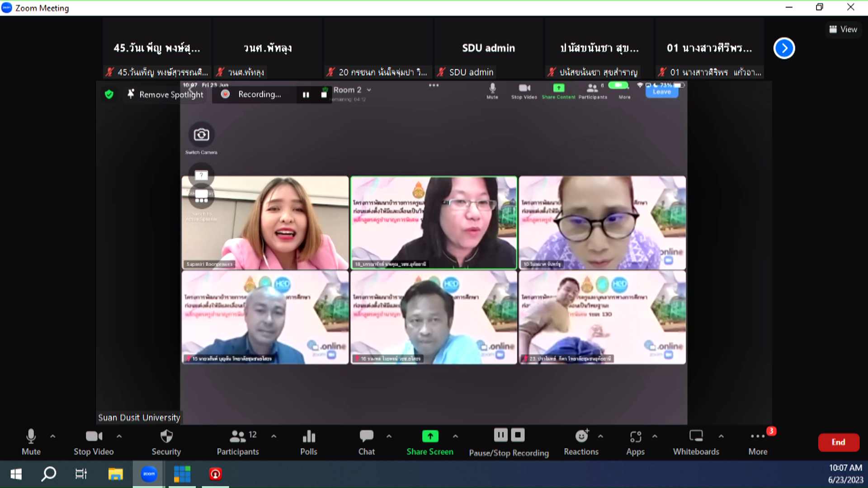Viewport: 868px width, 488px height.
Task: Click the red Recording indicator
Action: 225,94
